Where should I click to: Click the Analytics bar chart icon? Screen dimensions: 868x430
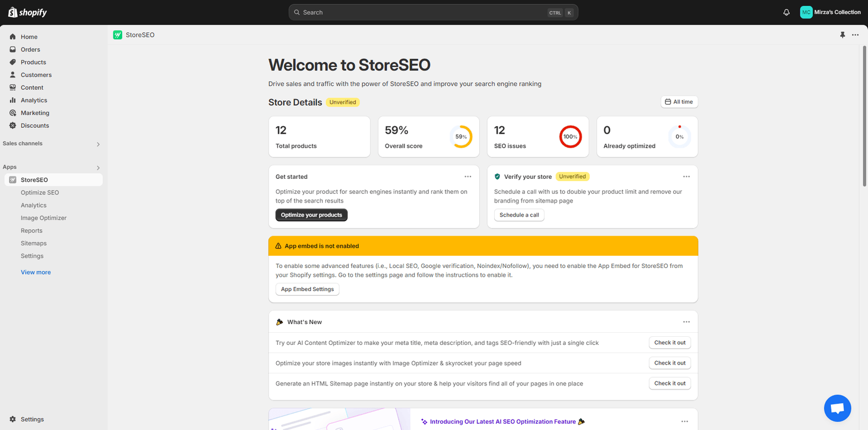(x=13, y=100)
